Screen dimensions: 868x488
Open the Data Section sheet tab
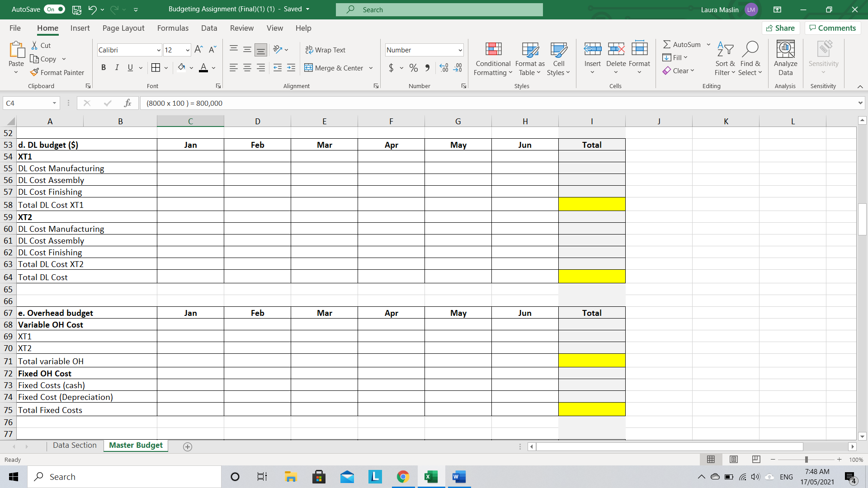(x=75, y=445)
